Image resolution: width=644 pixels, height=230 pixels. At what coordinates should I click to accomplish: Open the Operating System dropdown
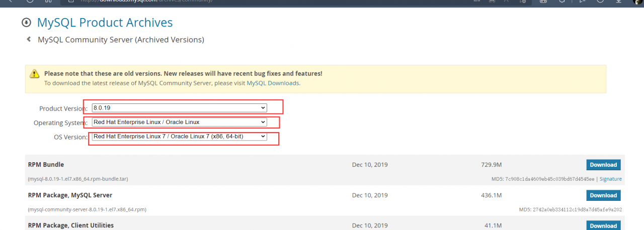pyautogui.click(x=180, y=122)
